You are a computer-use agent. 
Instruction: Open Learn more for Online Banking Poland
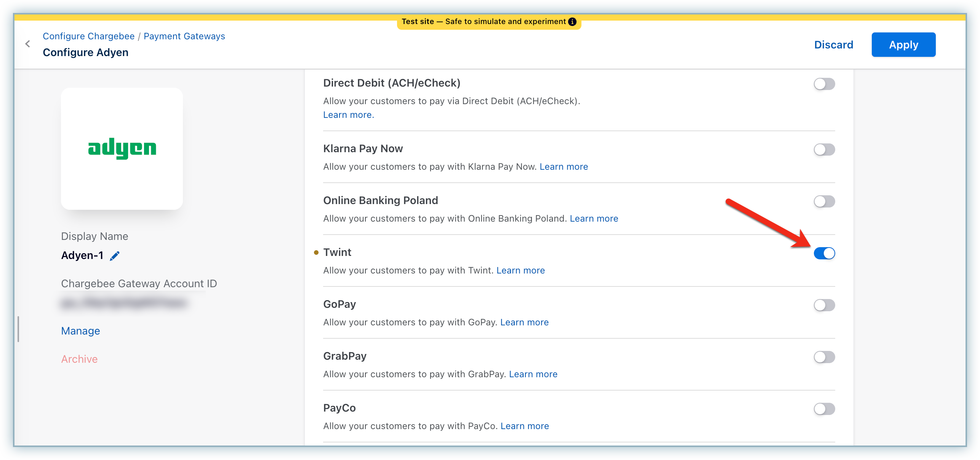[594, 219]
